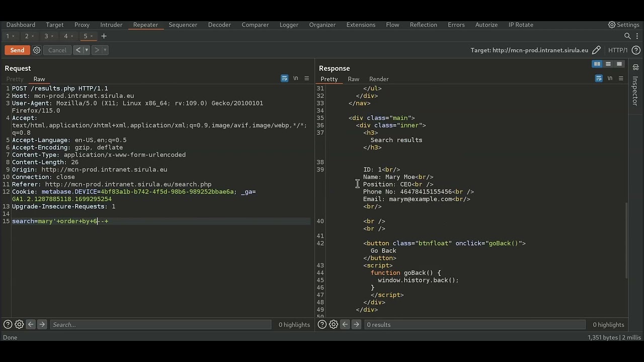
Task: Click the Settings label at top right
Action: 628,25
